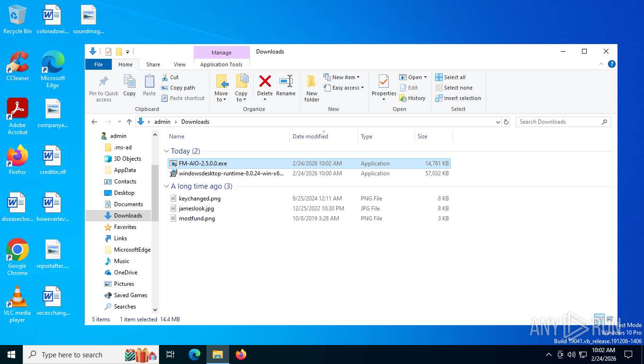Viewport: 644px width, 364px height.
Task: Select windowsdesktop-runtime installer file
Action: tap(309, 173)
